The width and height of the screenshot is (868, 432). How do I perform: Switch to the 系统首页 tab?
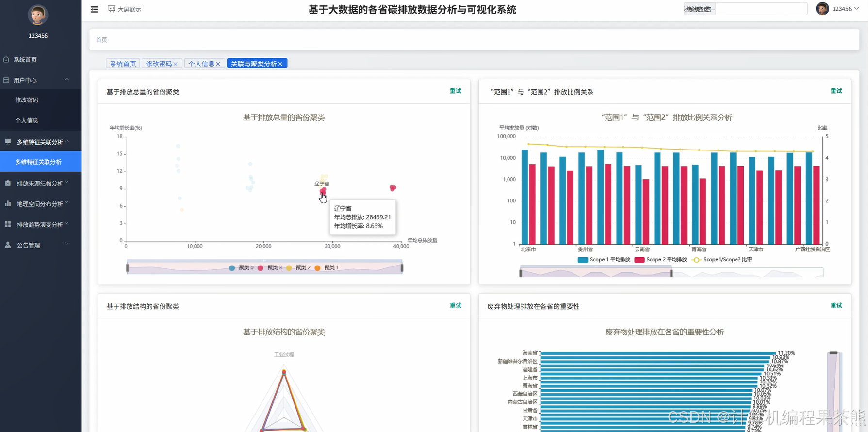123,64
